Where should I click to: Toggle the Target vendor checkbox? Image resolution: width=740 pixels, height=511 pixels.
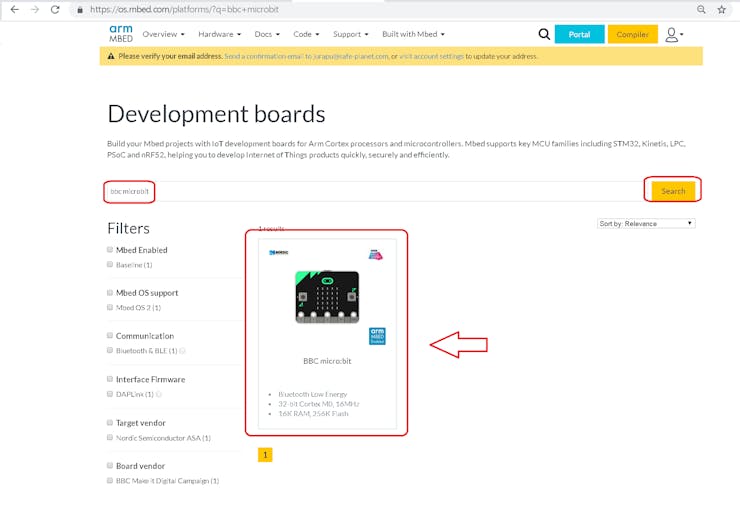(x=110, y=423)
